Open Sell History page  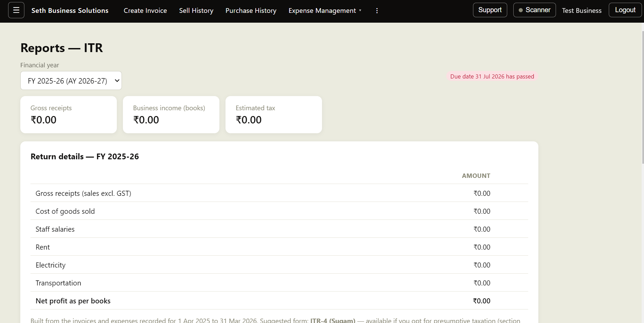pos(196,10)
